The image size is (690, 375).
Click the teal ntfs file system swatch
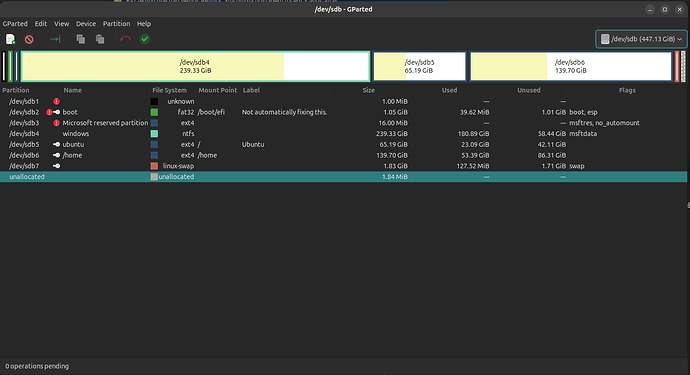(x=154, y=134)
